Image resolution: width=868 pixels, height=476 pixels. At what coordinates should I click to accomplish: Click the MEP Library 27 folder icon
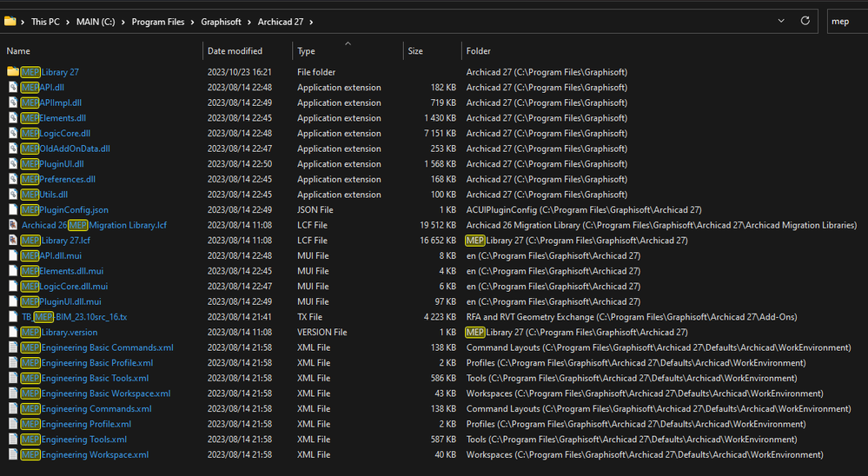coord(13,72)
